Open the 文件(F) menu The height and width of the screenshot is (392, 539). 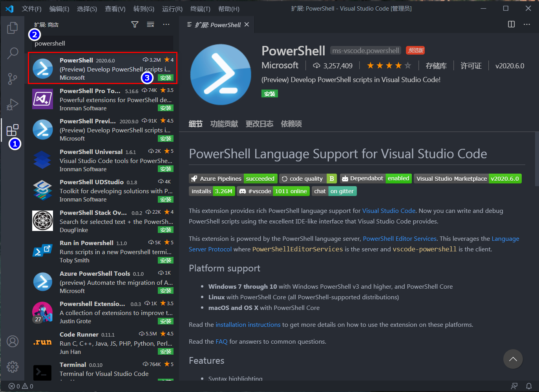tap(32, 9)
